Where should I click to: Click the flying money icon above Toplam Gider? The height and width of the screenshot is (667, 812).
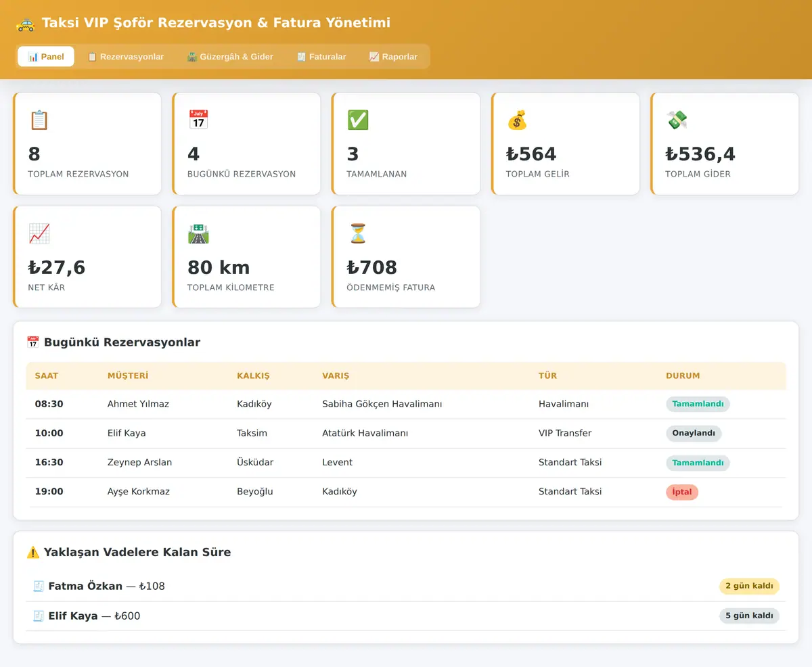(676, 120)
